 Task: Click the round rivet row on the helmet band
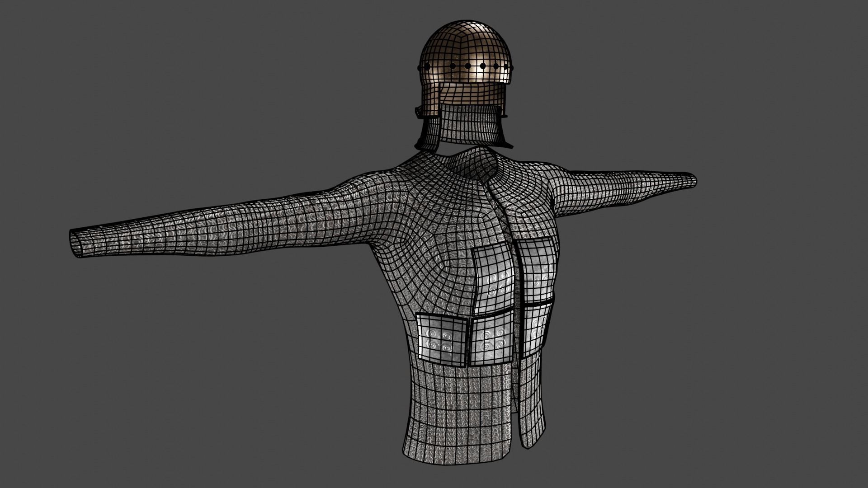[467, 67]
